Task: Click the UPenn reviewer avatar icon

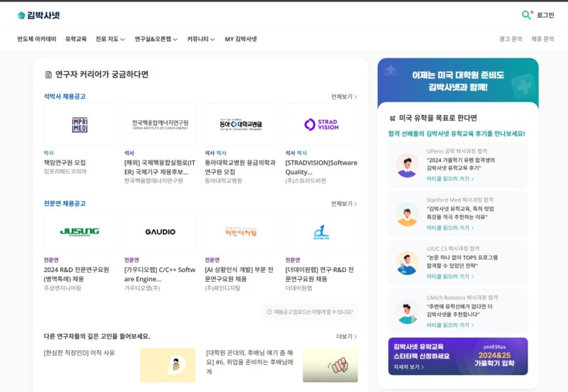Action: [407, 165]
